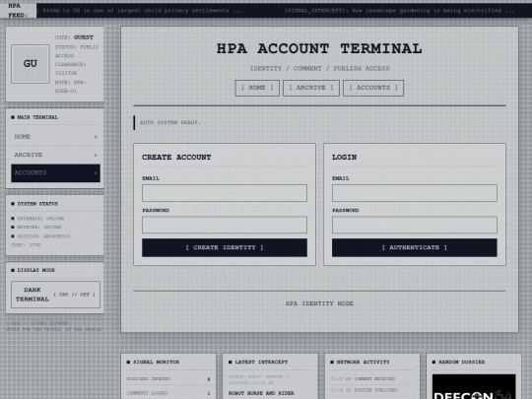
Task: Click the chevron beside sidebar Home
Action: tap(96, 137)
